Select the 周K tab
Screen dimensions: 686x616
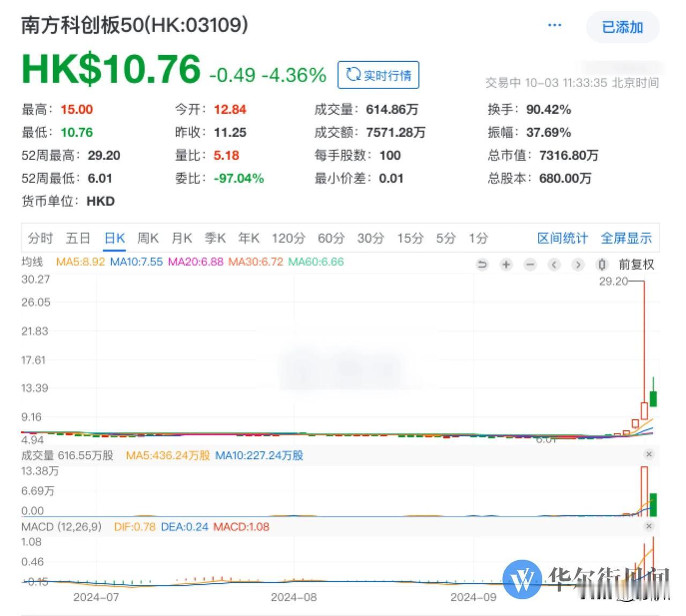point(148,238)
